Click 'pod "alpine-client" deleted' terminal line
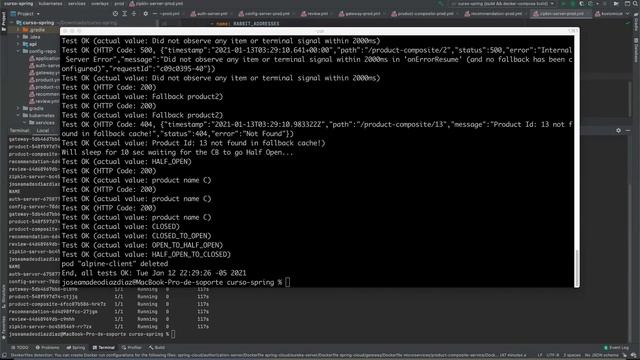The width and height of the screenshot is (640, 360). [115, 264]
